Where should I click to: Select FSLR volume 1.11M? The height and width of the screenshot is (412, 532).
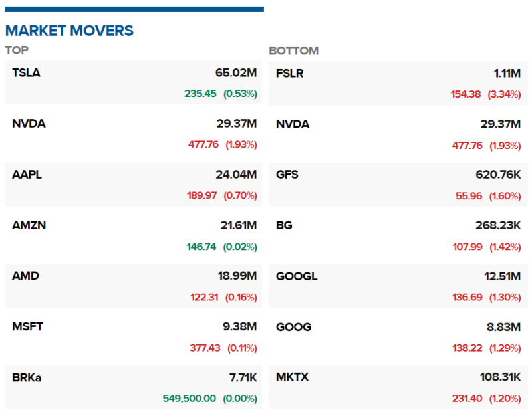tap(507, 74)
